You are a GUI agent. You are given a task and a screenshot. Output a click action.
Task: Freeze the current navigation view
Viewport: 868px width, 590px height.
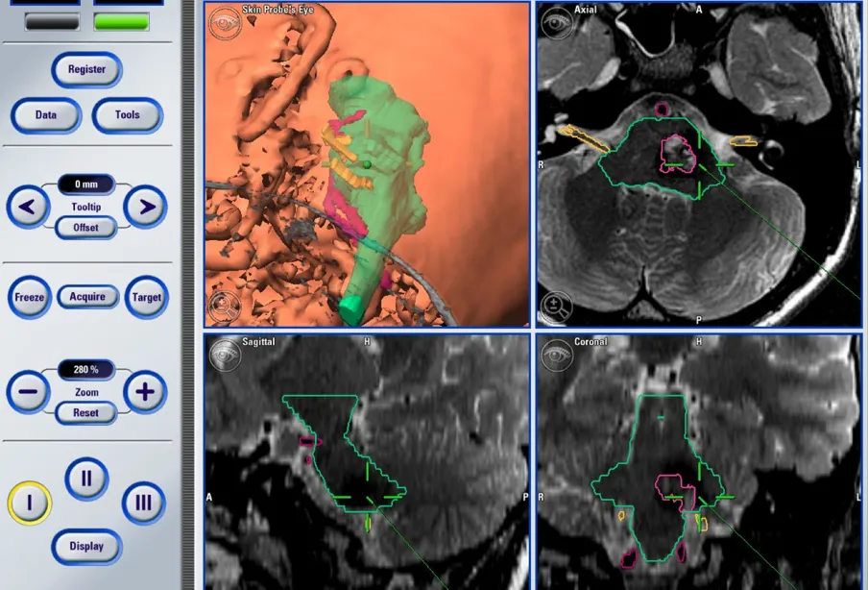(x=29, y=298)
